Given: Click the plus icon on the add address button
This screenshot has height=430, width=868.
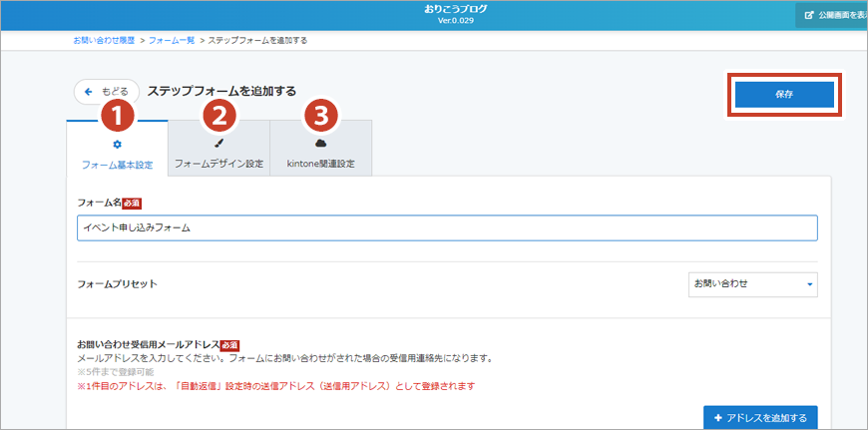Looking at the screenshot, I should (x=717, y=415).
